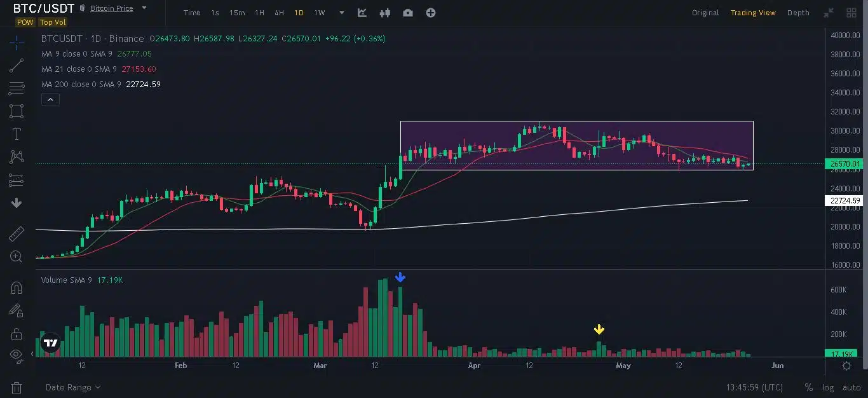Click the 22724.59 MA 200 price label
868x398 pixels.
(845, 201)
